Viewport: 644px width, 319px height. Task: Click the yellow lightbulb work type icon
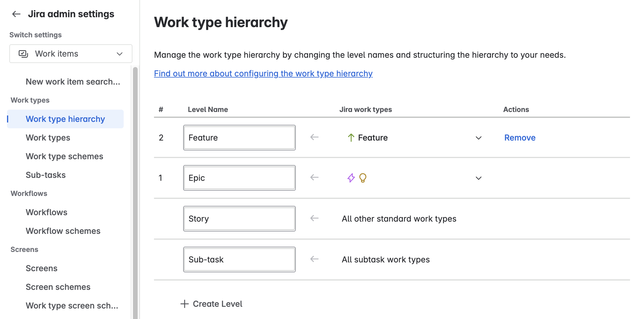tap(363, 178)
